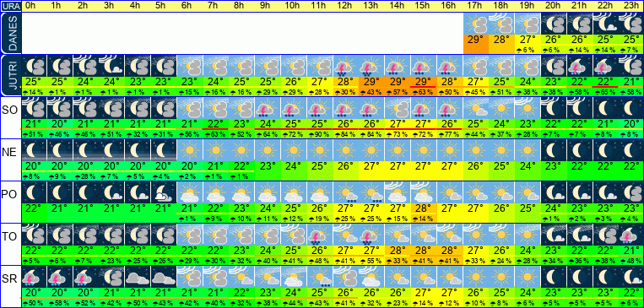Click the PO 14h windy cloud icon
Image resolution: width=644 pixels, height=308 pixels.
[x=398, y=192]
